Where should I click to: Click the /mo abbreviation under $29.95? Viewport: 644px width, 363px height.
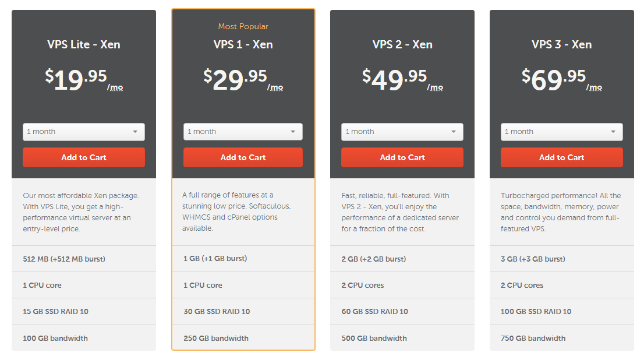coord(275,87)
